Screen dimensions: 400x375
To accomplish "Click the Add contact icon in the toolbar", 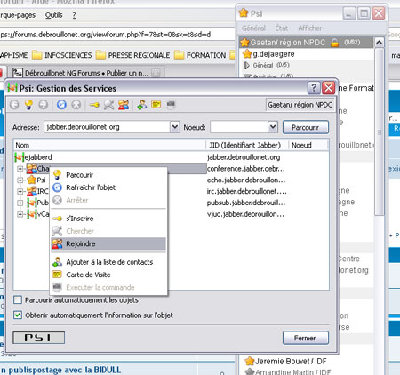I will (142, 105).
